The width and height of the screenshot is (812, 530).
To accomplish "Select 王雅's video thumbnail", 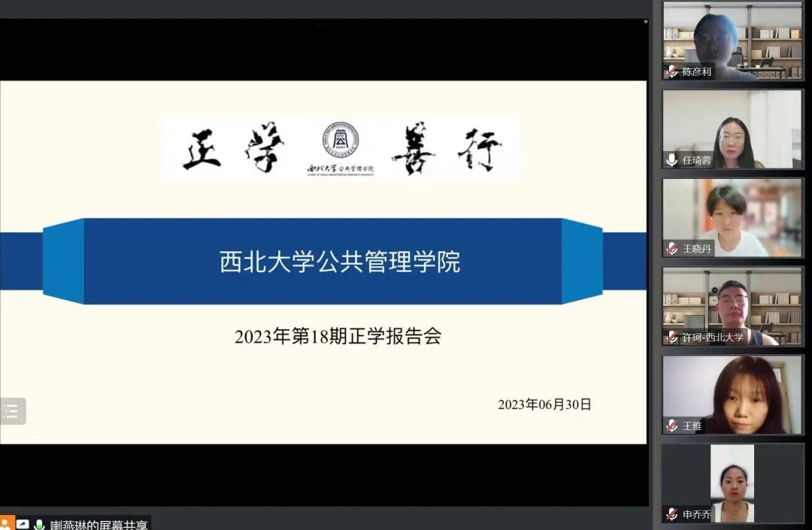I will point(732,394).
